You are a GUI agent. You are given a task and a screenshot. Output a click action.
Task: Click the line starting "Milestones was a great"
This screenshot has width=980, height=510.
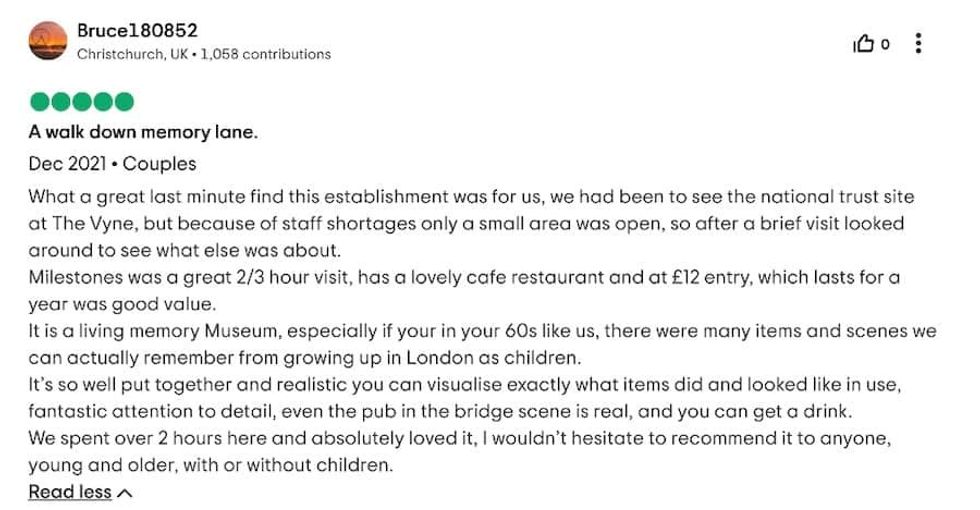463,277
